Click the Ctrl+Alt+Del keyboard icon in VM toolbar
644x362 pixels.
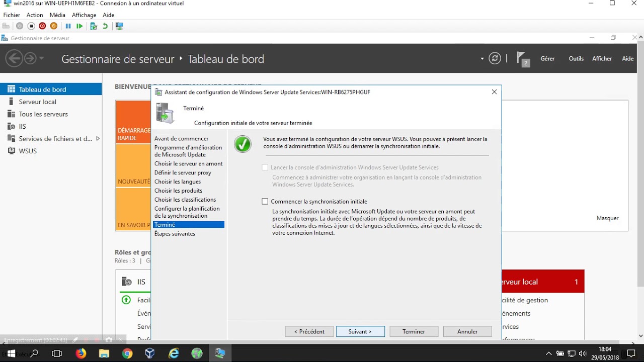click(x=6, y=26)
